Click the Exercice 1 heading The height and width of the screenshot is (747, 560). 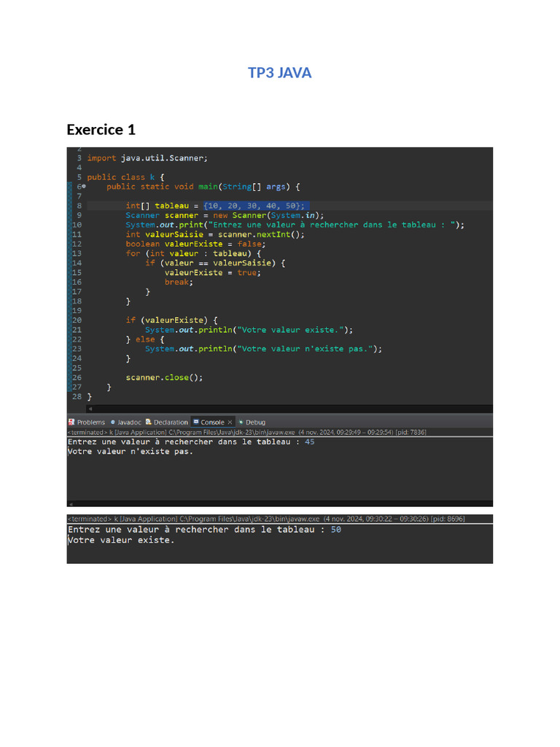[101, 130]
